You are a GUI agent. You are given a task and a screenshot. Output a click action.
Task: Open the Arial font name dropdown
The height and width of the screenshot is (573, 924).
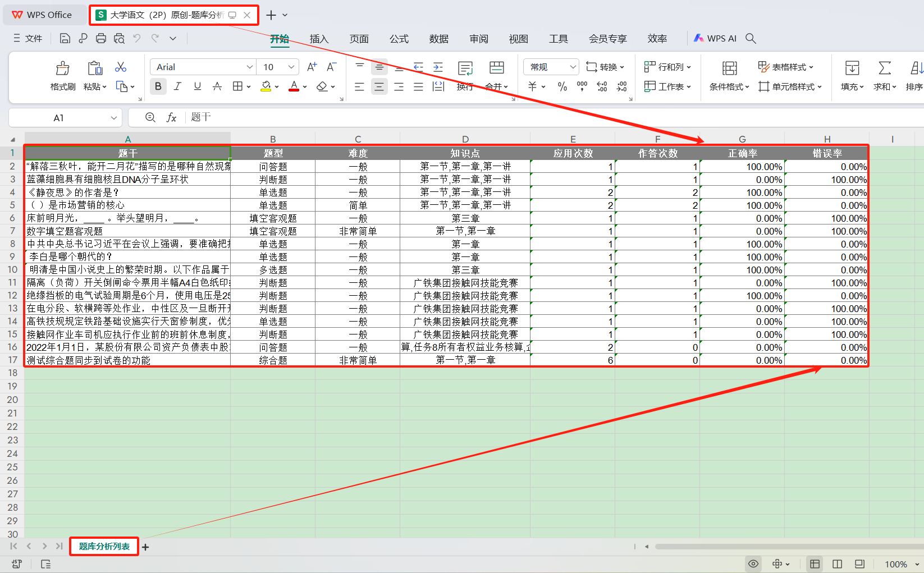point(250,67)
